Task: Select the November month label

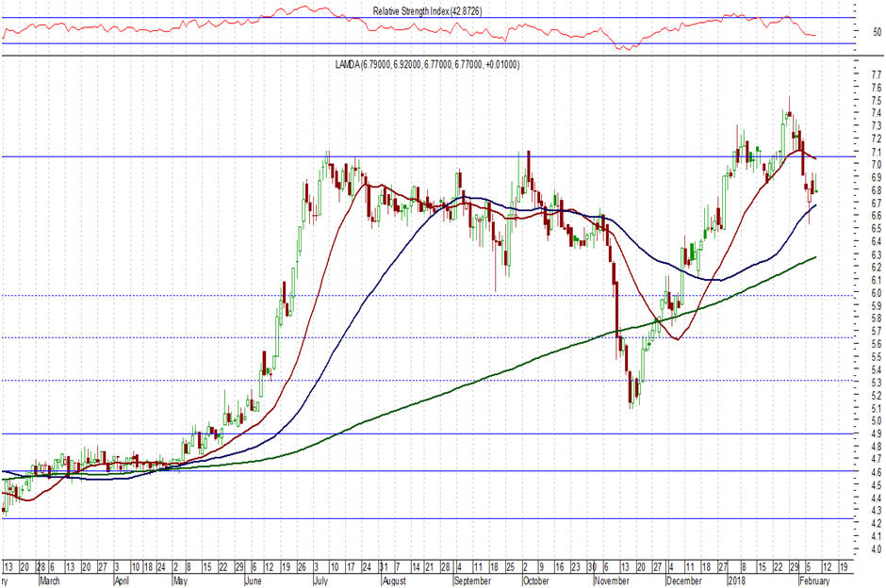Action: 612,580
